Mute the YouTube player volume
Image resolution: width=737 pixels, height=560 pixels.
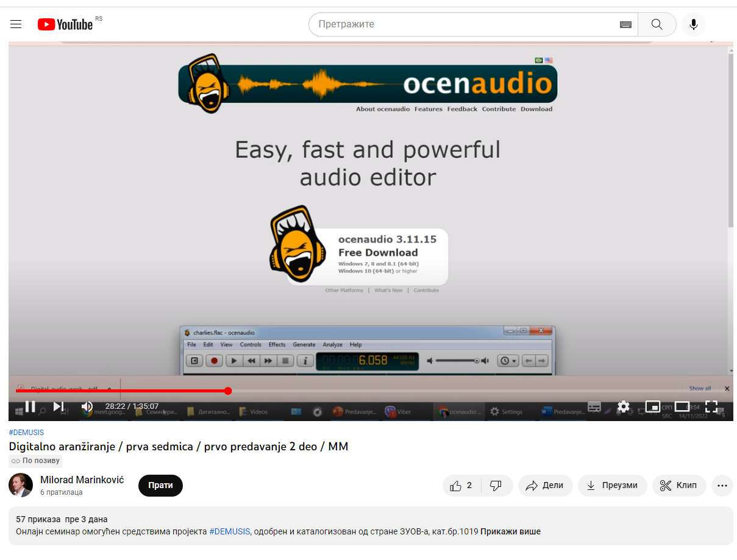click(87, 406)
